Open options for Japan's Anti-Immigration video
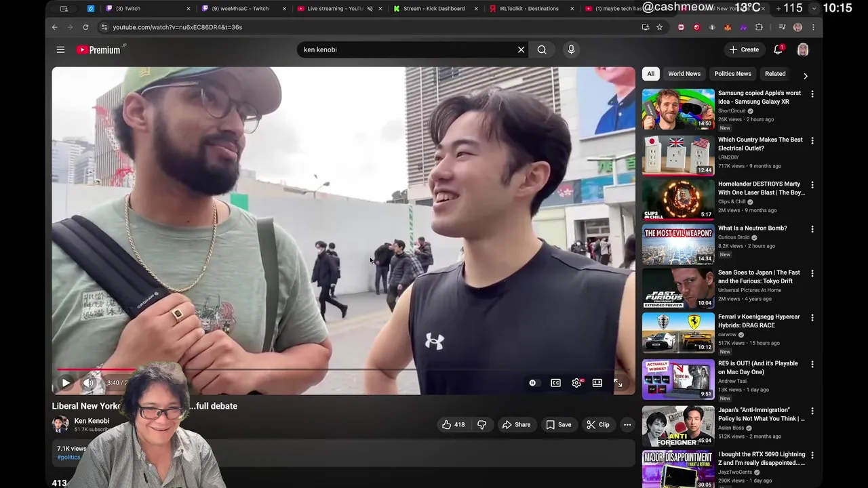868x488 pixels. [812, 411]
